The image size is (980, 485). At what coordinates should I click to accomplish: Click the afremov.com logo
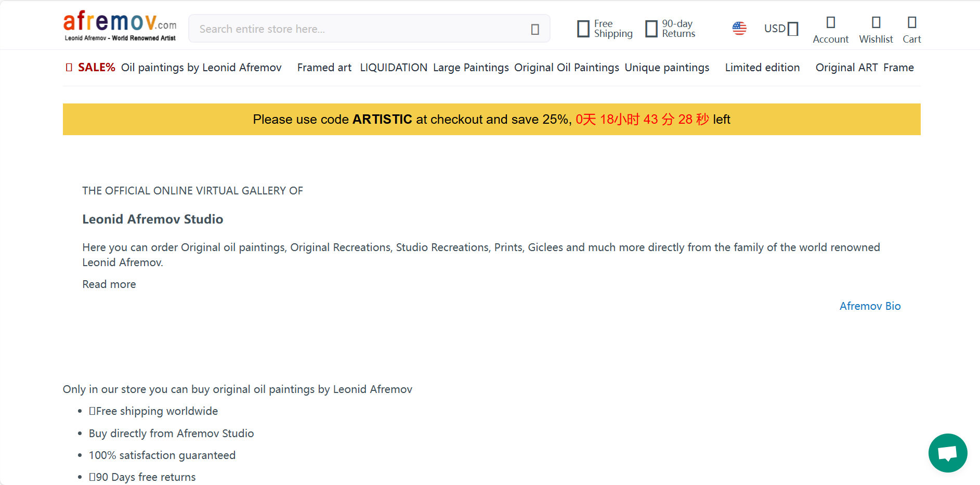point(120,26)
